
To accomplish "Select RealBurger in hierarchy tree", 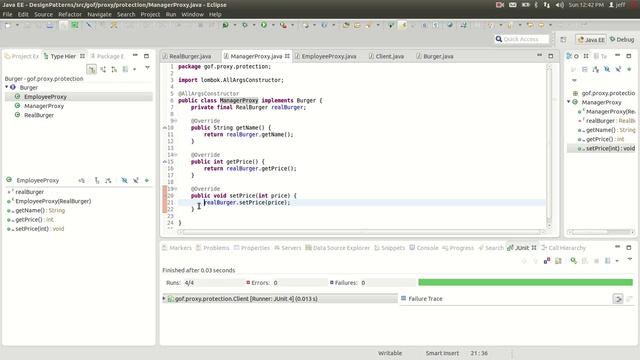I will point(39,115).
